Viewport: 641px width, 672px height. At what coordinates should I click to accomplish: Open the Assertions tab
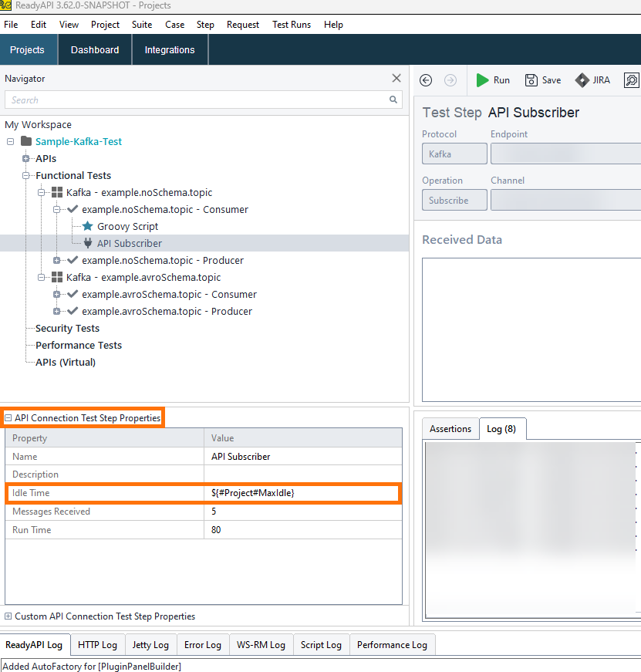tap(450, 429)
